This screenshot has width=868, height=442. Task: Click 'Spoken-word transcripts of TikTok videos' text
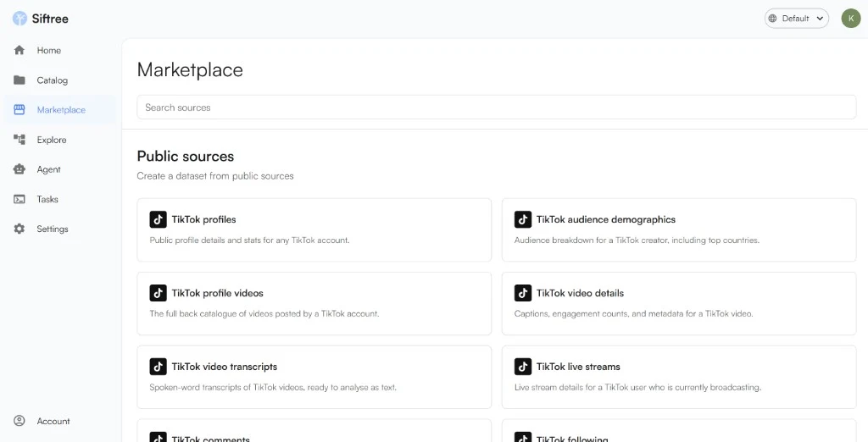273,387
